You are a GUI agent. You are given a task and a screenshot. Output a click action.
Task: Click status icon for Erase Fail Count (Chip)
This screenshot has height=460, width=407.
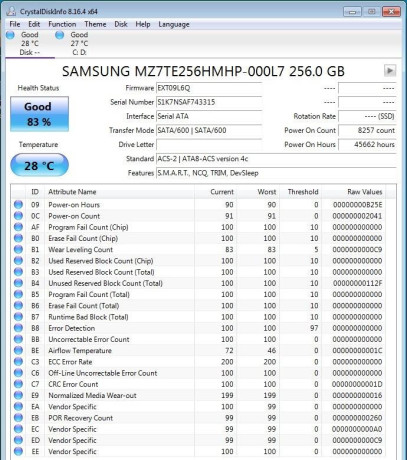(18, 238)
